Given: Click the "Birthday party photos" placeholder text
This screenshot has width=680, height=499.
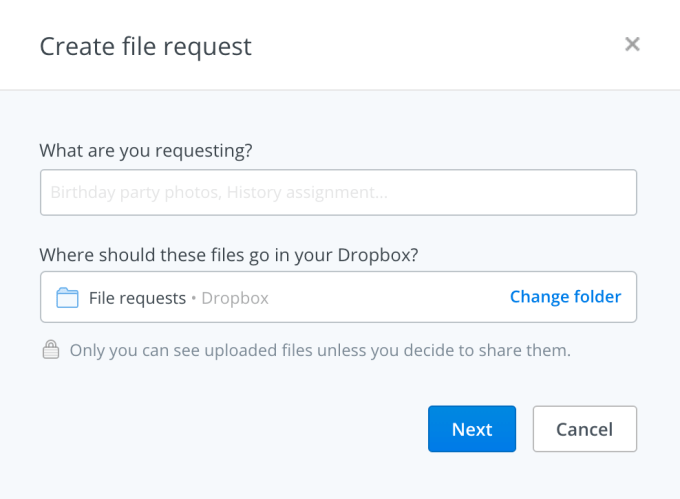Looking at the screenshot, I should pyautogui.click(x=130, y=193).
